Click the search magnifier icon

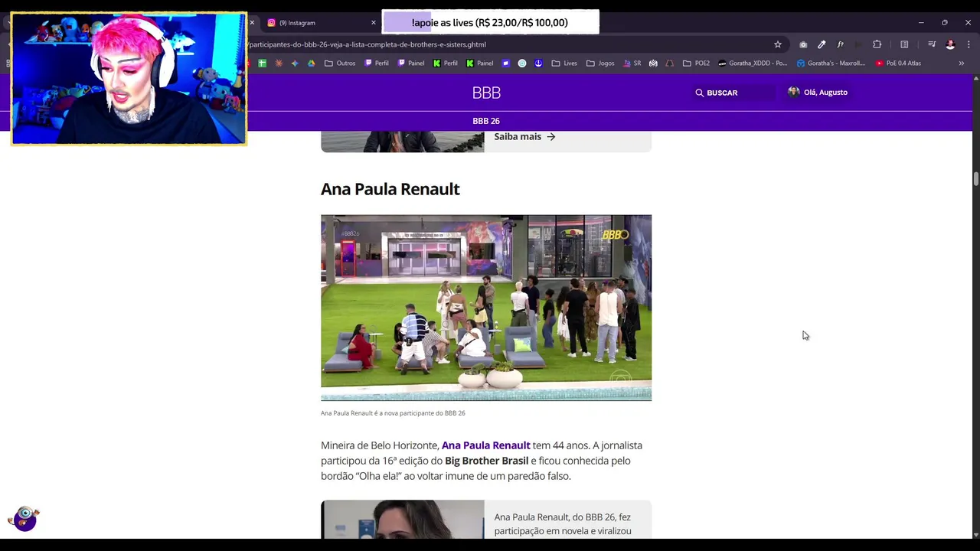click(x=699, y=93)
